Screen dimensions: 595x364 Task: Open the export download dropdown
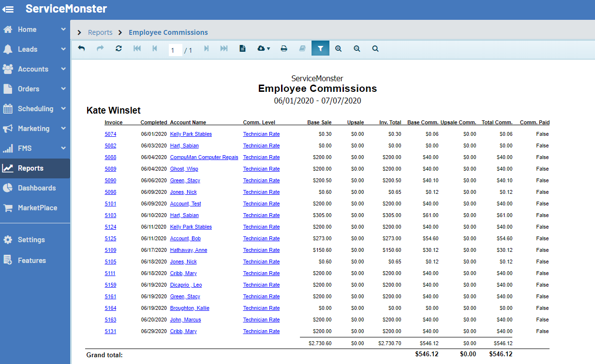pos(264,49)
